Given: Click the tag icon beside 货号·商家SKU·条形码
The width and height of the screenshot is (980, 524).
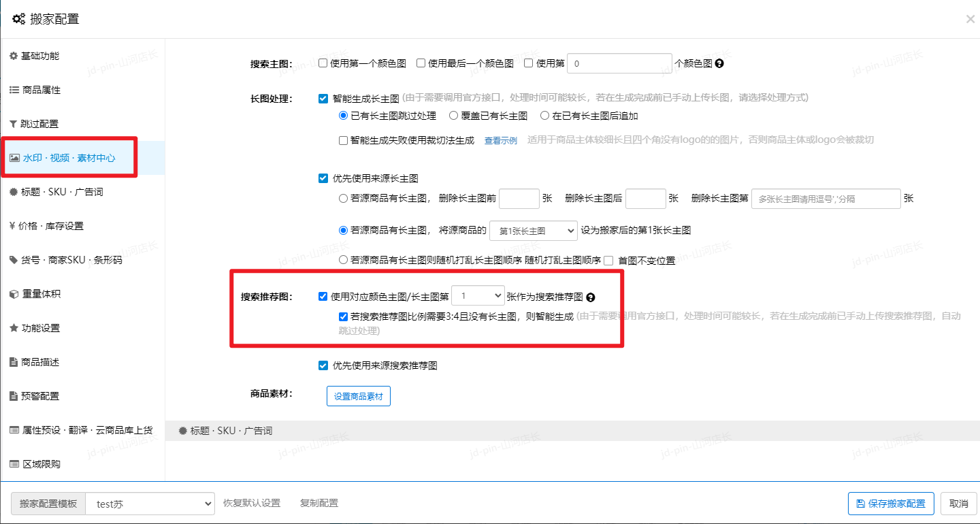Looking at the screenshot, I should 14,260.
